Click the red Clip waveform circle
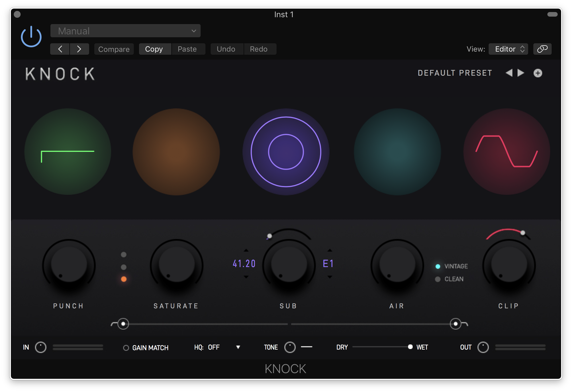 pyautogui.click(x=506, y=152)
